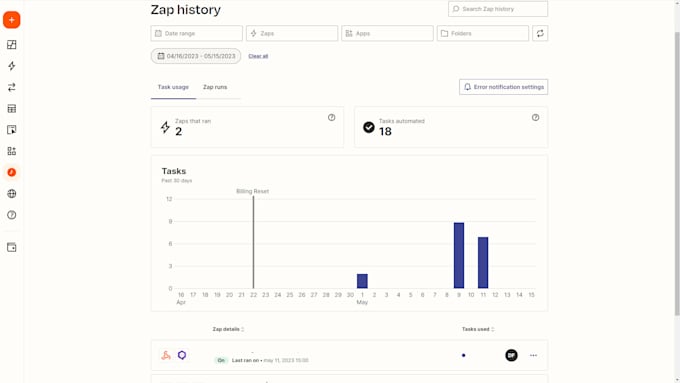Click the purple hexagon app icon

[x=182, y=355]
